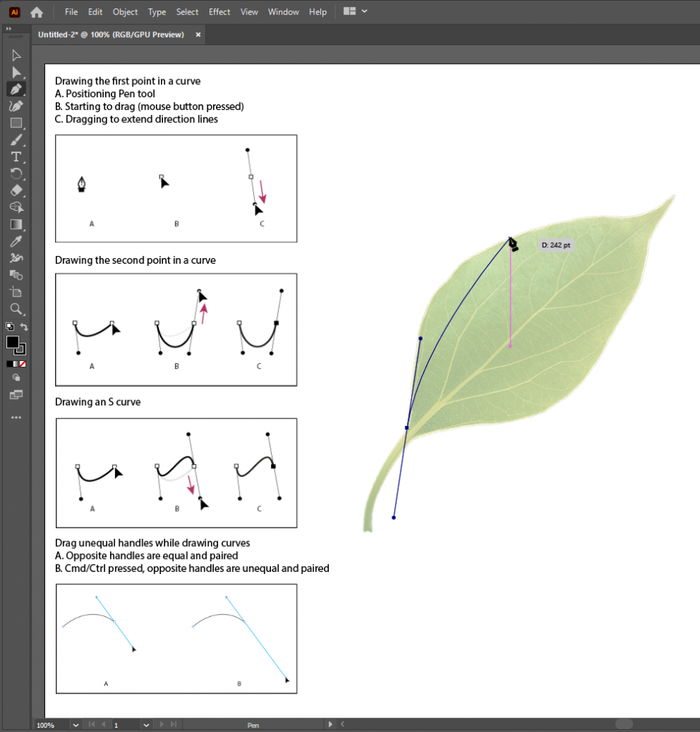Select the Rotate tool
Viewport: 700px width, 732px height.
pyautogui.click(x=16, y=174)
